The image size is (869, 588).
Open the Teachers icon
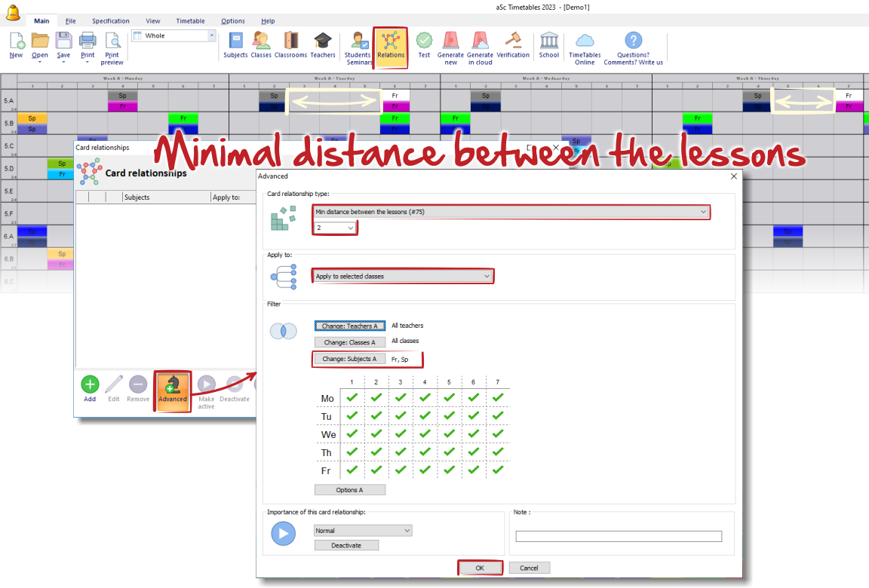coord(323,41)
